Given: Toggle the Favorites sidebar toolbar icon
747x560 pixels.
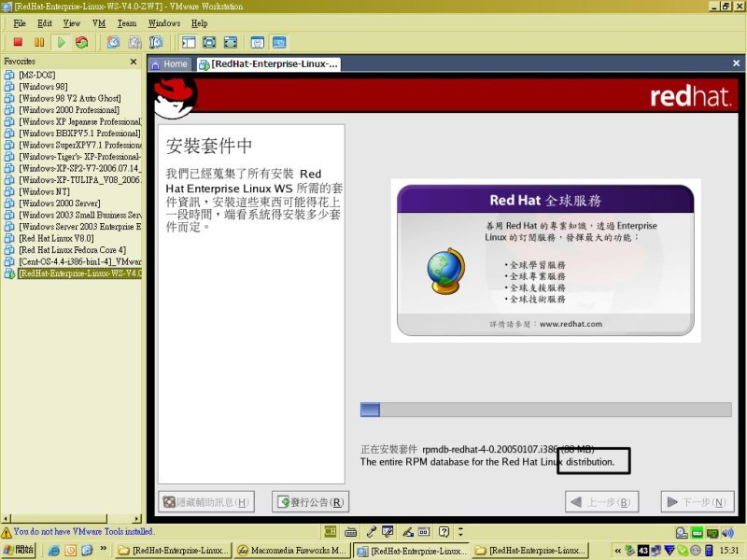Looking at the screenshot, I should pos(189,42).
